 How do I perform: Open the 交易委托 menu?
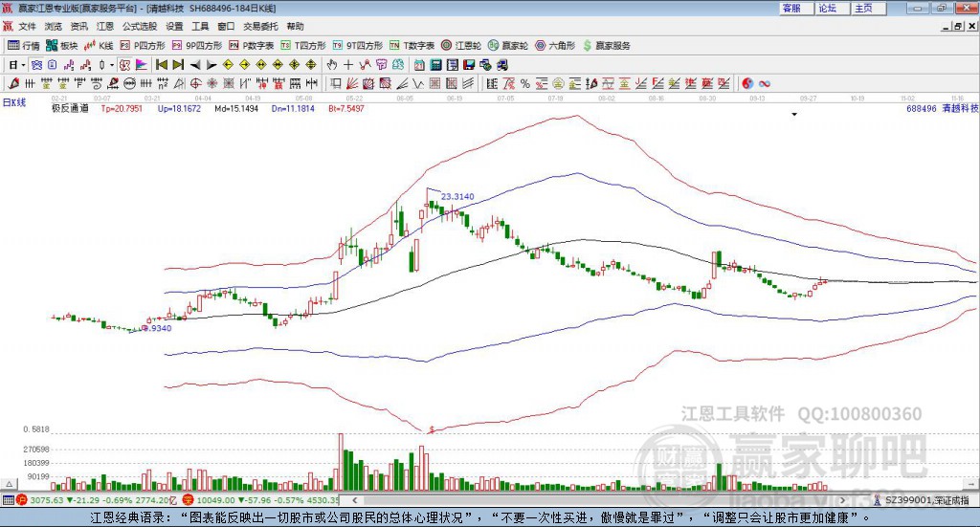pyautogui.click(x=260, y=26)
